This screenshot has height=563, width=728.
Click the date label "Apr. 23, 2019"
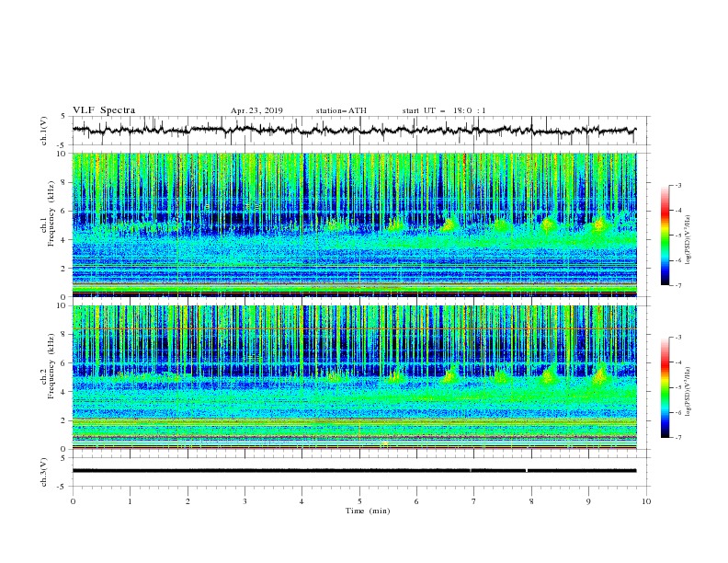[256, 110]
